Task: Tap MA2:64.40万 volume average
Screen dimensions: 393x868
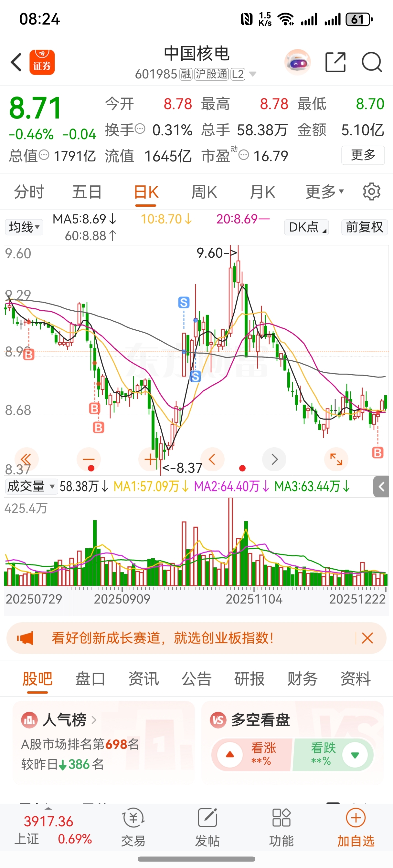Action: pyautogui.click(x=232, y=486)
